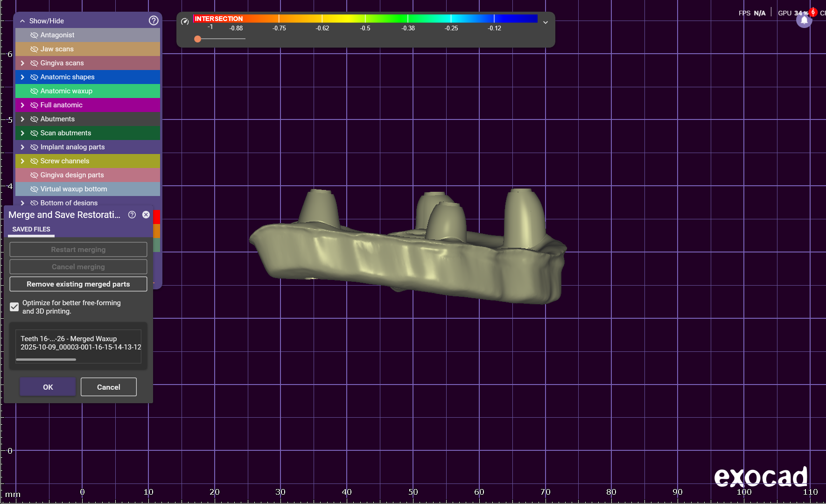Screen dimensions: 826x504
Task: Click the intersection slider handle
Action: (x=198, y=39)
